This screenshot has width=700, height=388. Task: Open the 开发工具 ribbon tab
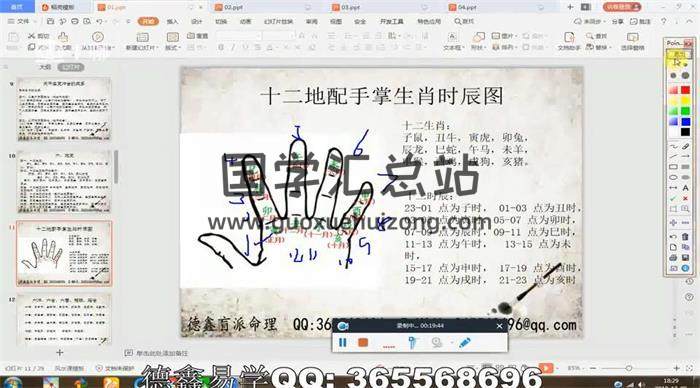392,21
